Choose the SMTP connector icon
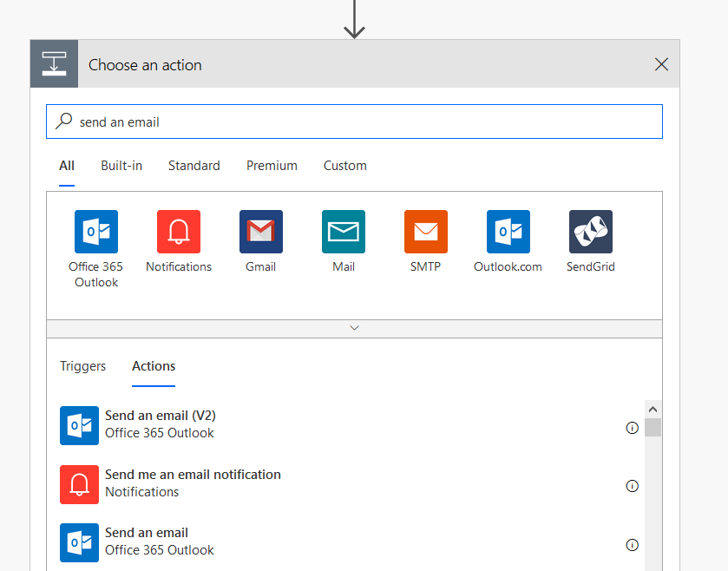Viewport: 728px width, 571px height. point(426,232)
